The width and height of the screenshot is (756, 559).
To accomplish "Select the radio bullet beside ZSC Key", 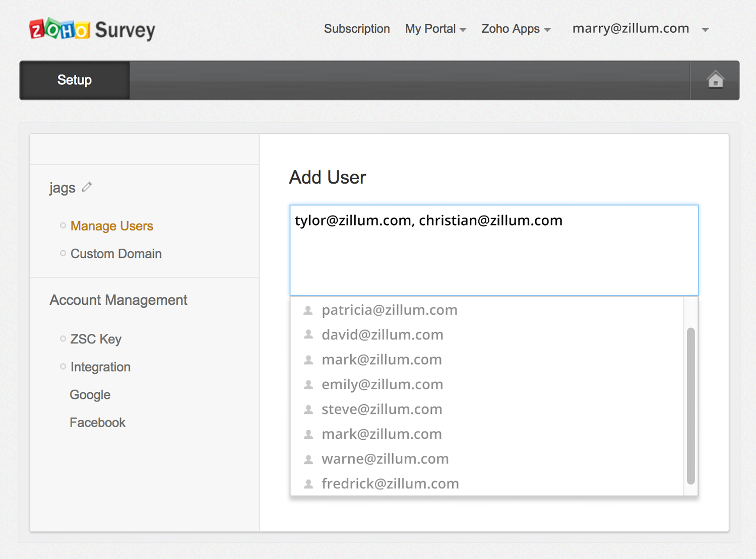I will pyautogui.click(x=62, y=338).
